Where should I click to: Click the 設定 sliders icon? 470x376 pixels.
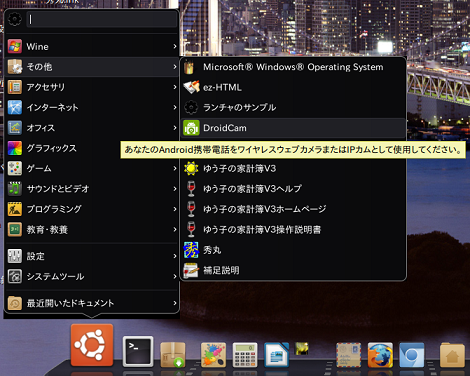(15, 256)
